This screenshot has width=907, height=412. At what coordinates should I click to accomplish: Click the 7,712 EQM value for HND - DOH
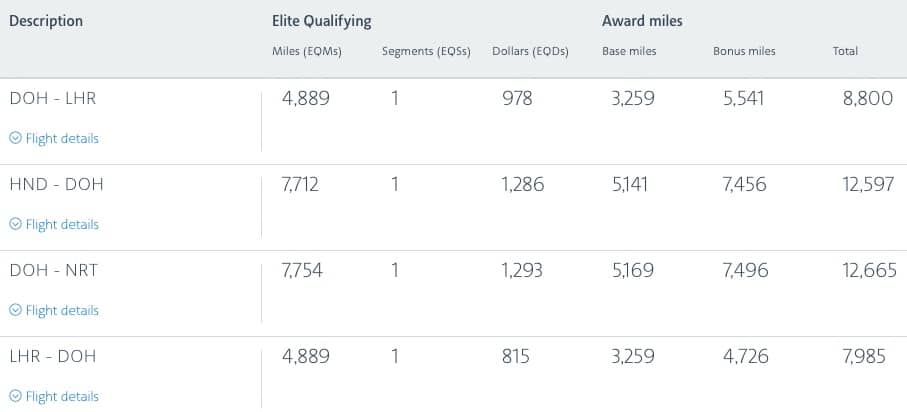(300, 185)
